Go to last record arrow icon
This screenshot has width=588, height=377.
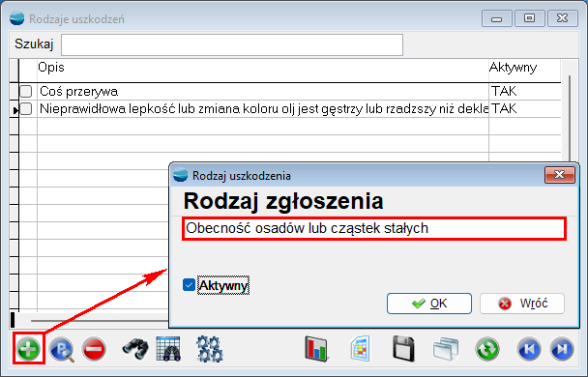click(x=561, y=349)
